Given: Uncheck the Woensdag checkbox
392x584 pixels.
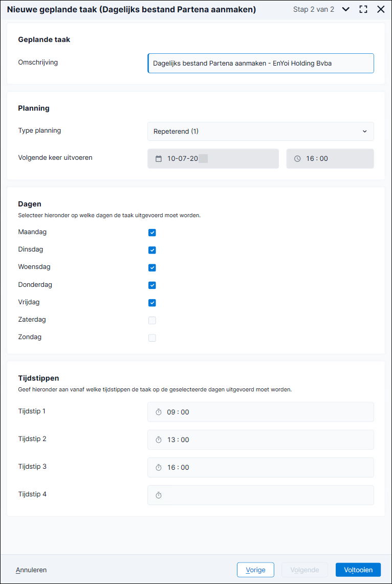Looking at the screenshot, I should point(152,268).
